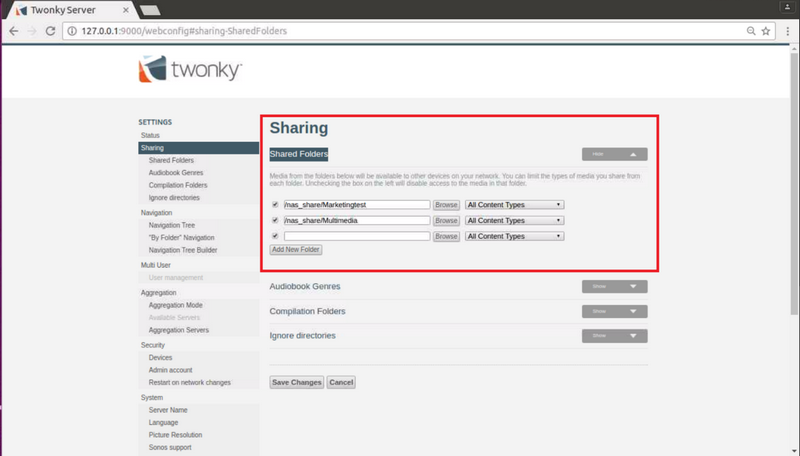Uncheck the /nas_share/Marketingtest folder checkbox
Viewport: 800px width, 456px height.
click(x=276, y=205)
